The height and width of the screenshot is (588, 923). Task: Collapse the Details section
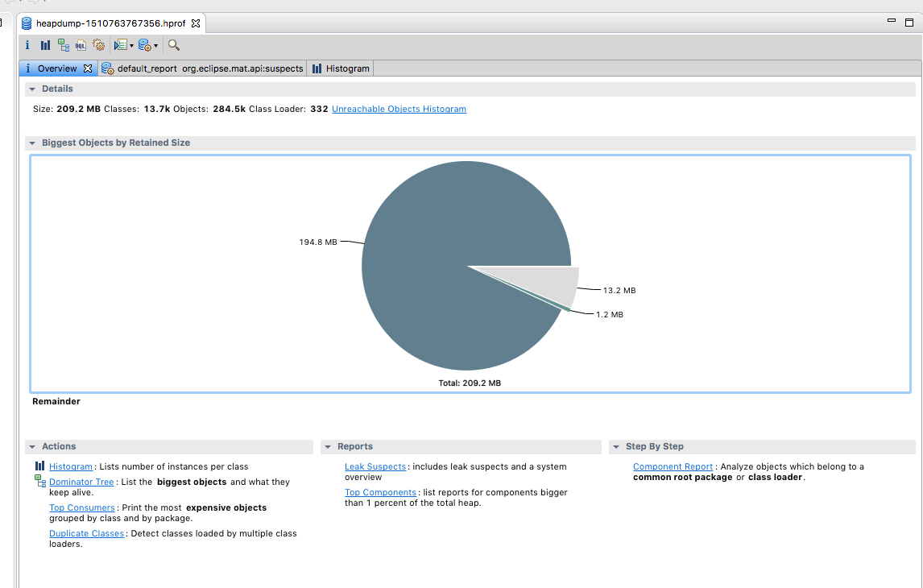(x=32, y=89)
